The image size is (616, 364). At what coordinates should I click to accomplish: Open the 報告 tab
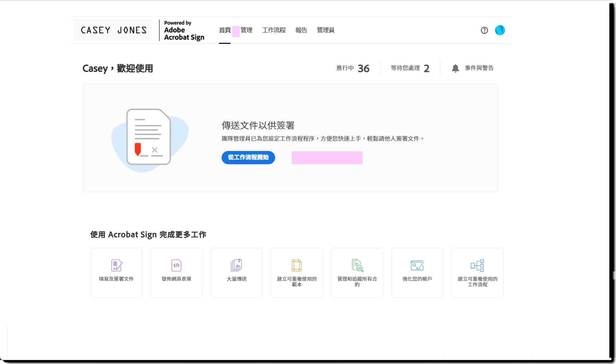point(301,30)
